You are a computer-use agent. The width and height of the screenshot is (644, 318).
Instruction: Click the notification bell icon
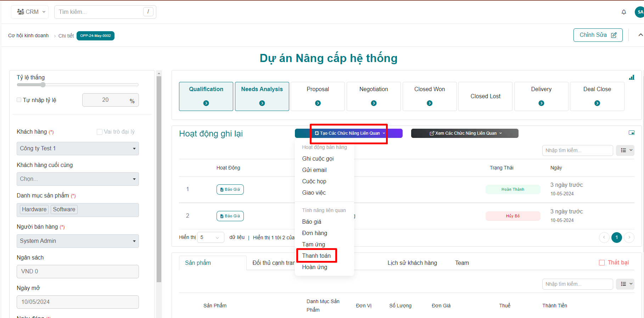[624, 12]
